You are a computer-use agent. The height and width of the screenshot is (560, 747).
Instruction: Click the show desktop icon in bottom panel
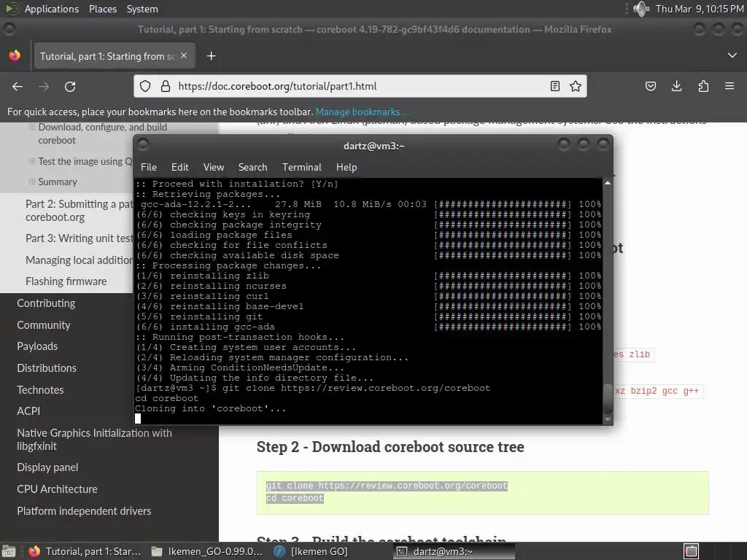pyautogui.click(x=9, y=551)
